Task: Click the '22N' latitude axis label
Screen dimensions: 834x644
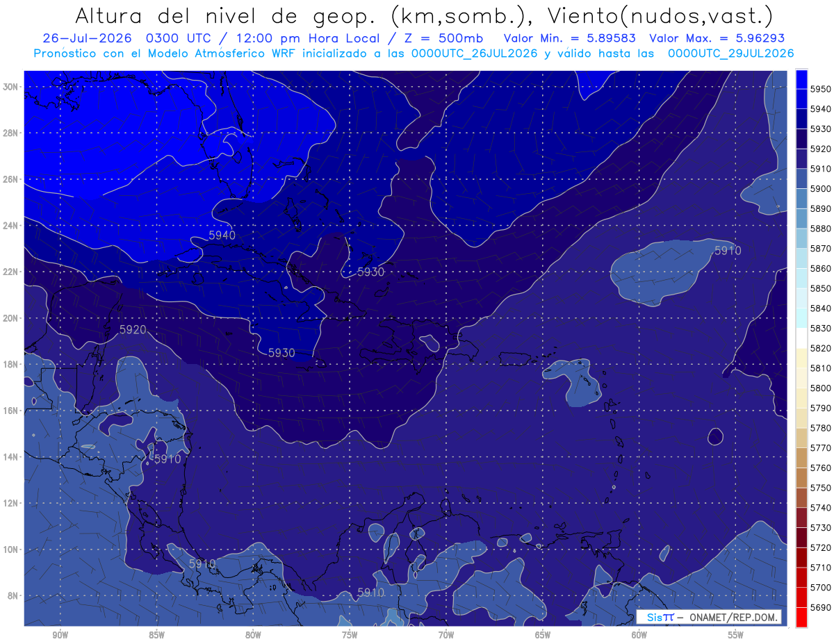Action: [11, 272]
